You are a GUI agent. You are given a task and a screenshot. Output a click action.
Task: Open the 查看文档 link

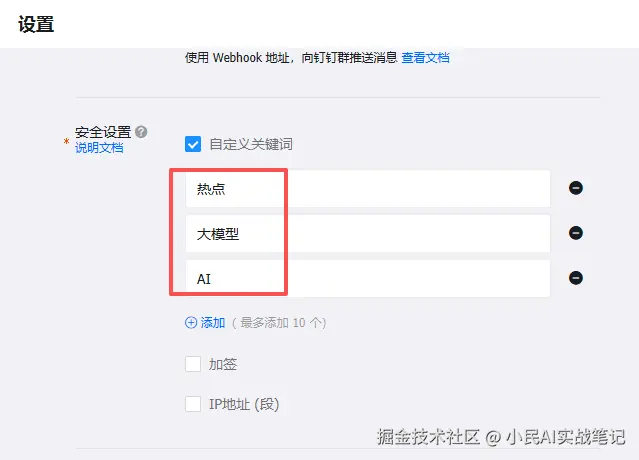[x=425, y=58]
